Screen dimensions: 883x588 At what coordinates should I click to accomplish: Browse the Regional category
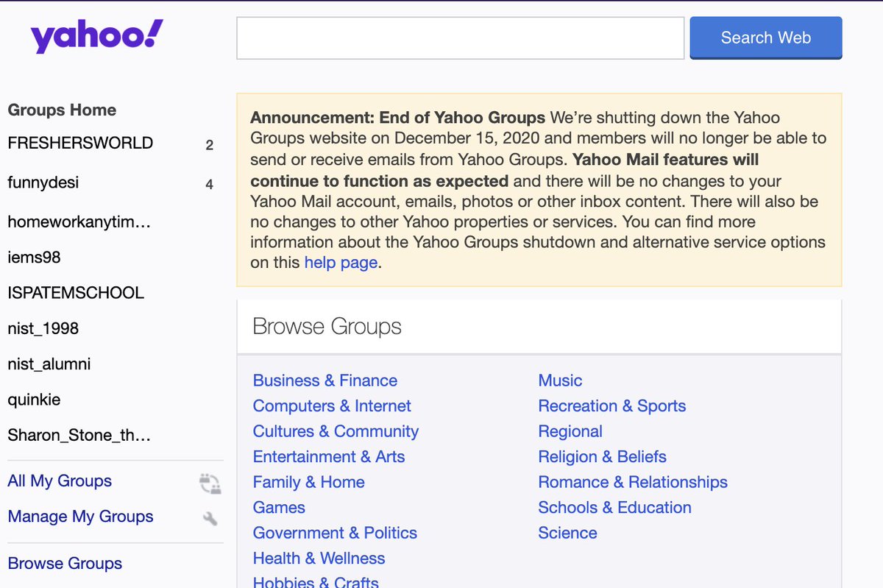(570, 431)
